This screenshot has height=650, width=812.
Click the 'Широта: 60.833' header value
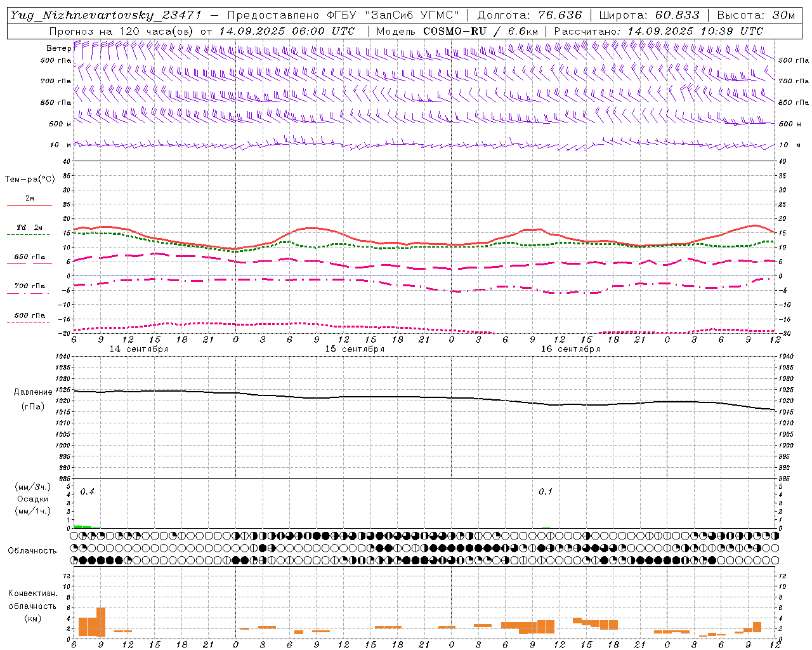649,15
